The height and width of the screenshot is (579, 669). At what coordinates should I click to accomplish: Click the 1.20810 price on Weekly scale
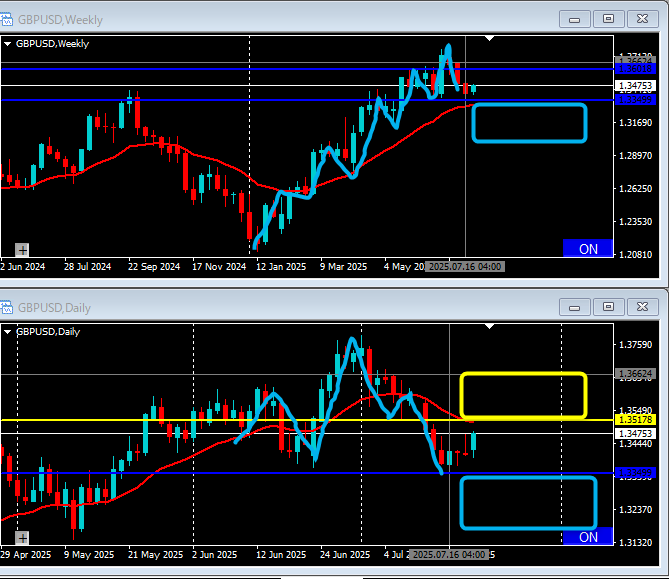click(x=635, y=254)
